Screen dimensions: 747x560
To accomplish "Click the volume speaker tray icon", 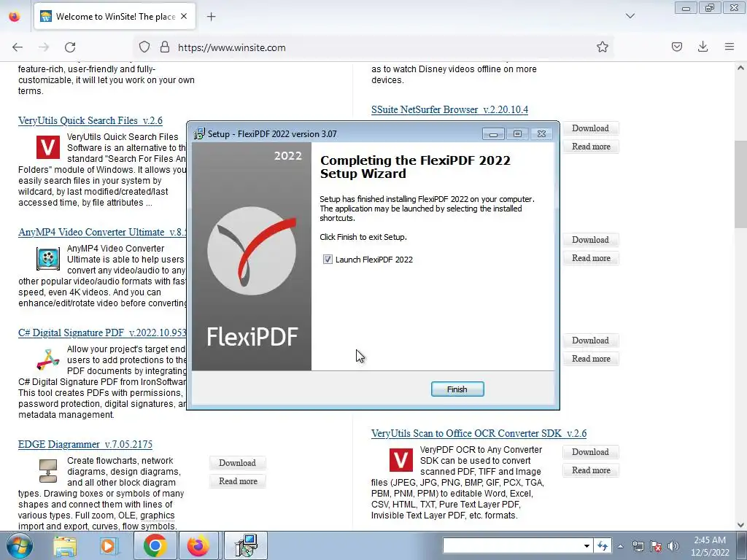I will [673, 546].
